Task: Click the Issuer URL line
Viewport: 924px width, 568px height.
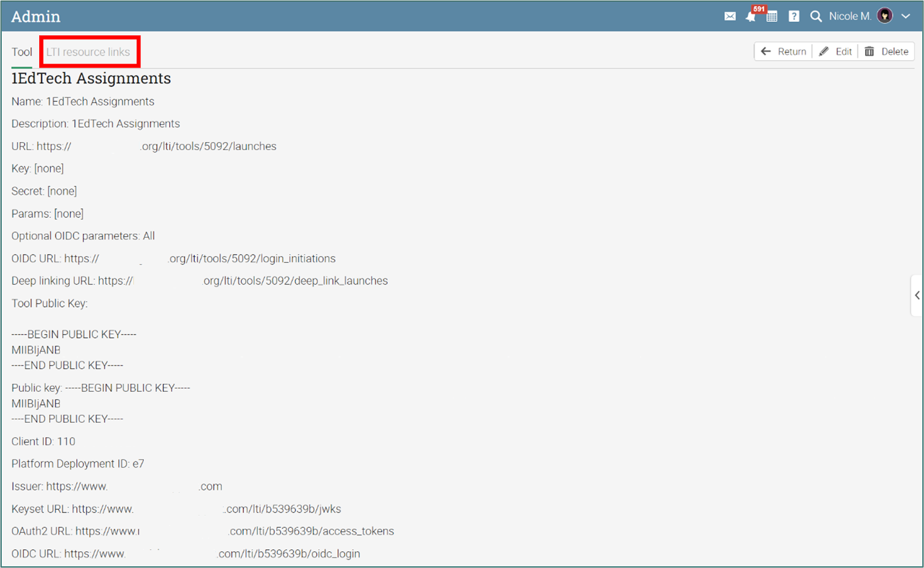Action: coord(117,487)
